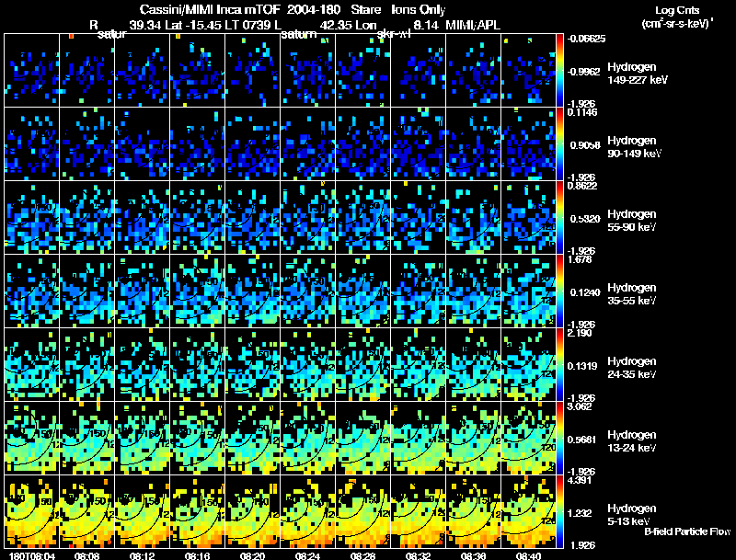
Task: Select the 'Hydrogen 13-24 keV' row label
Action: (x=632, y=441)
